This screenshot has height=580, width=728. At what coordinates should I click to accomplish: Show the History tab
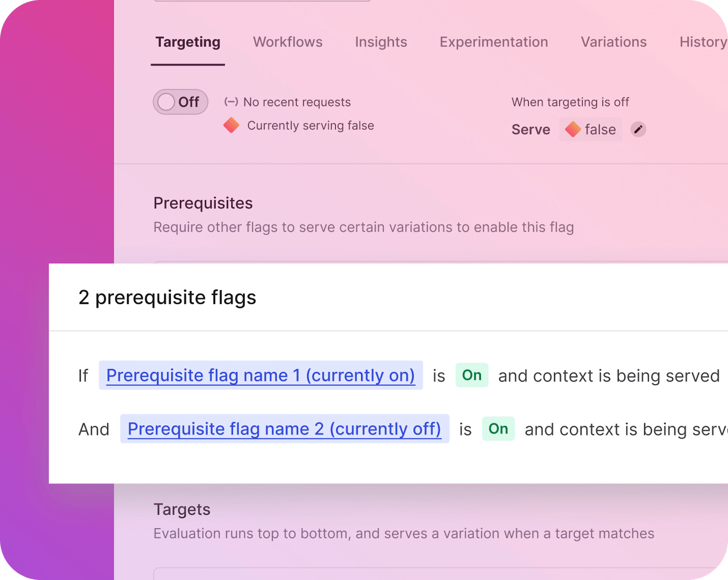[x=703, y=42]
